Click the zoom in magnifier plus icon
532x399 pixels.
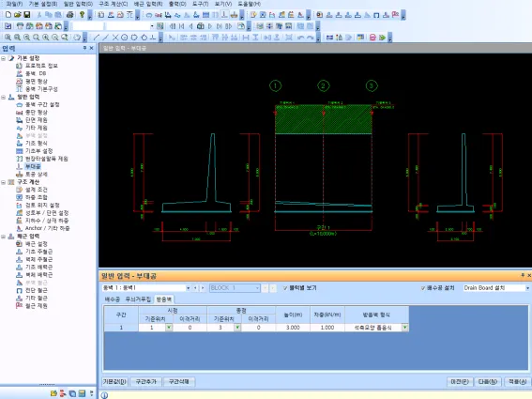point(45,38)
